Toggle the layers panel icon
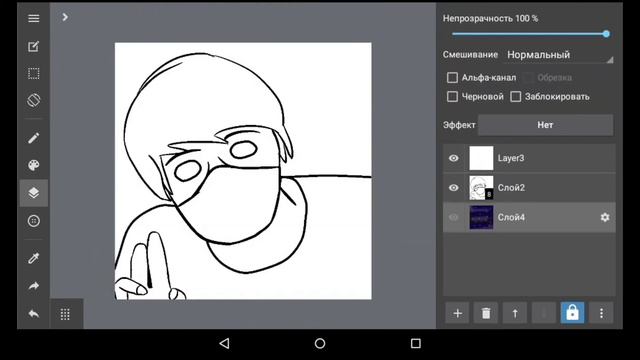 34,193
